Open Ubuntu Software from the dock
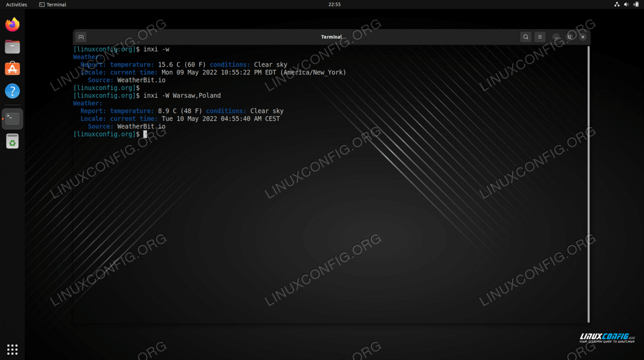Image resolution: width=644 pixels, height=360 pixels. [12, 69]
